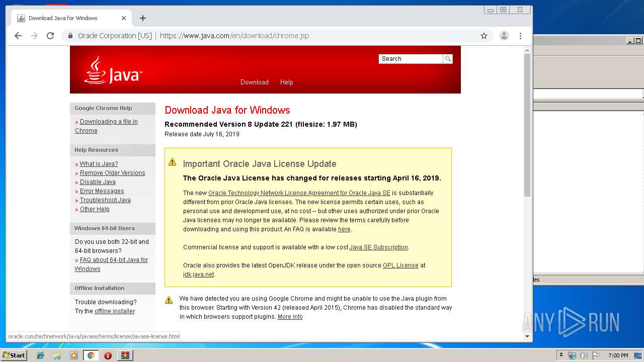
Task: Minimize the background window behind Chrome
Action: pyautogui.click(x=629, y=41)
